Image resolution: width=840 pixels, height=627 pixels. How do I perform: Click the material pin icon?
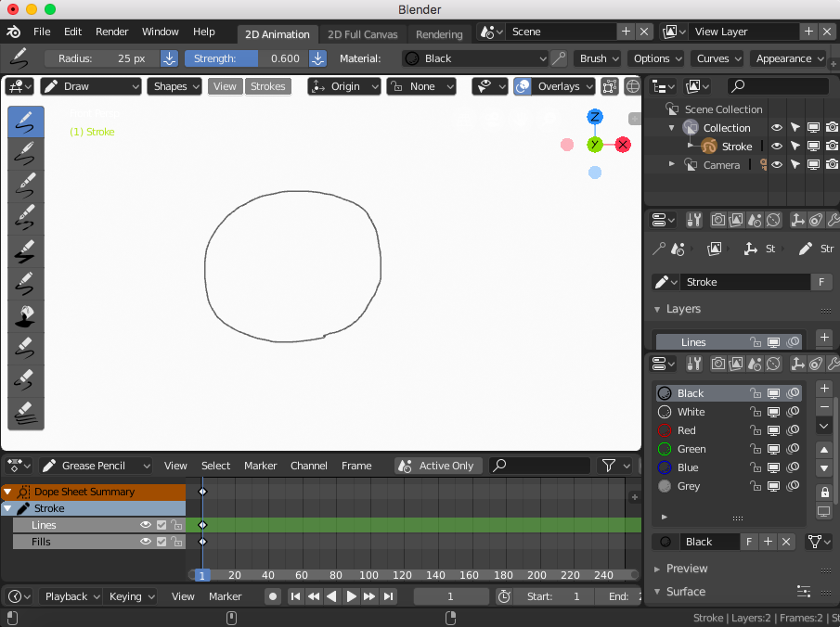click(x=559, y=58)
